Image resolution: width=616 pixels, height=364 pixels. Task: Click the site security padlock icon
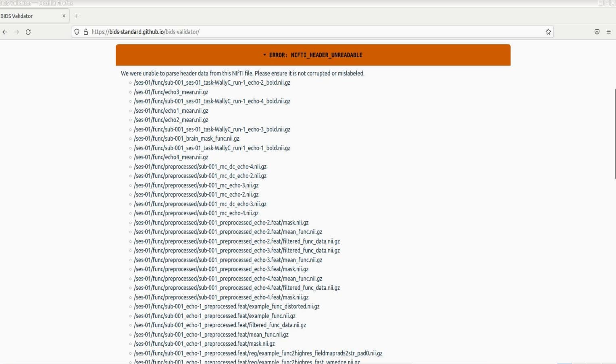(85, 32)
